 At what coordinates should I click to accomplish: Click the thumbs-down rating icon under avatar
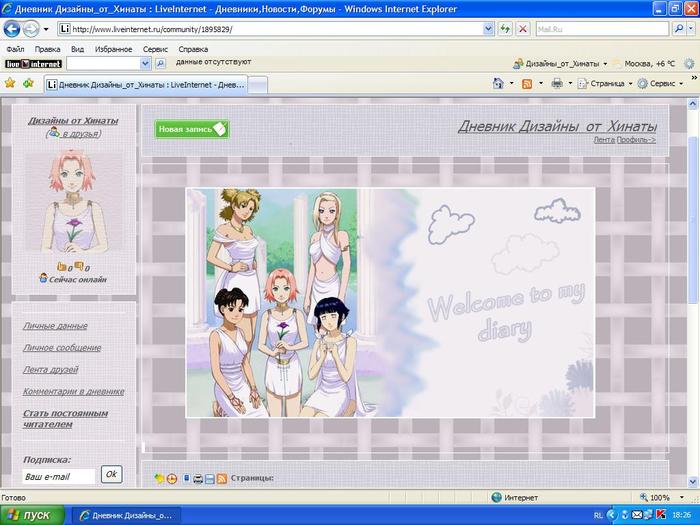click(x=79, y=267)
